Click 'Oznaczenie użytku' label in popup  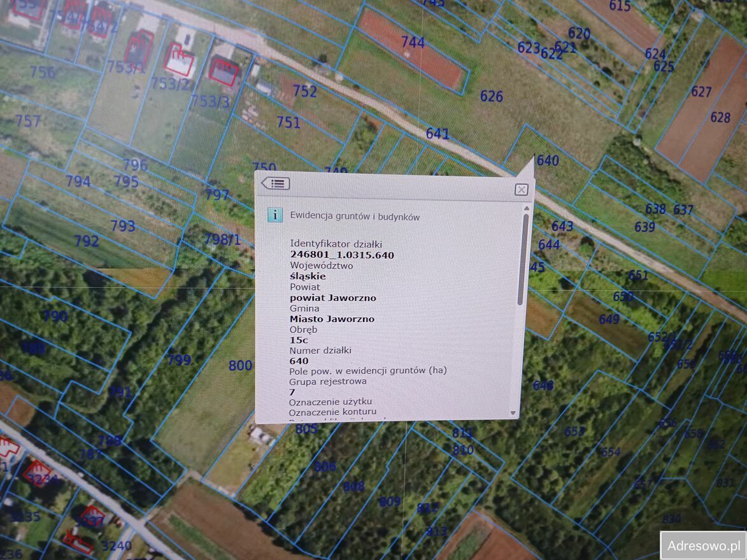tap(331, 402)
